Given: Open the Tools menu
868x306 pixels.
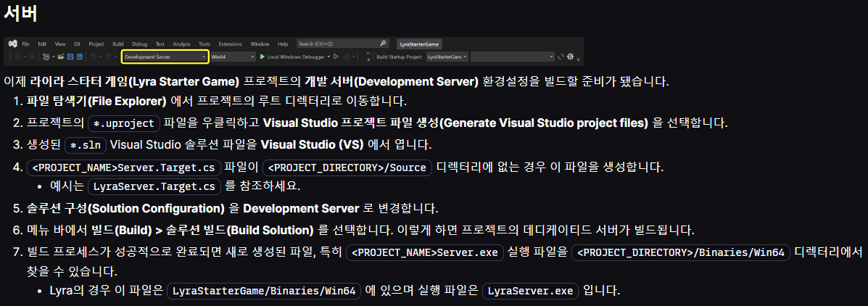Looking at the screenshot, I should pyautogui.click(x=204, y=44).
